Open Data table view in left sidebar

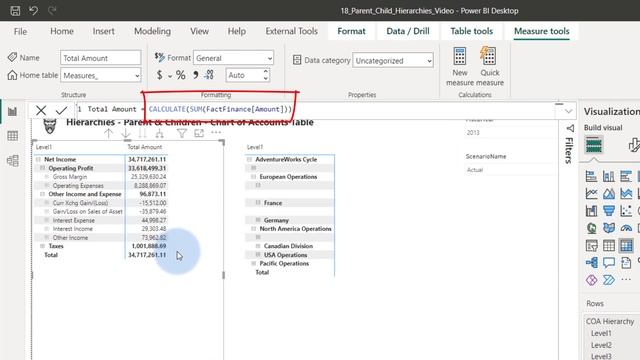point(13,136)
